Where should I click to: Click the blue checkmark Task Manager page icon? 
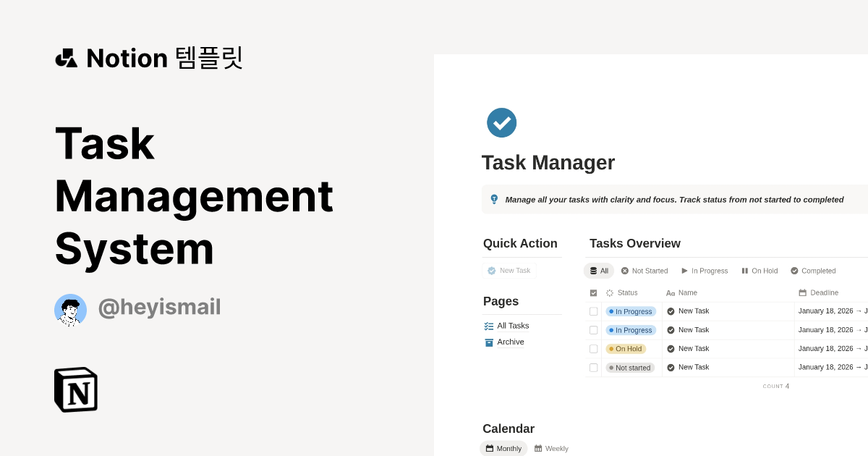click(501, 122)
